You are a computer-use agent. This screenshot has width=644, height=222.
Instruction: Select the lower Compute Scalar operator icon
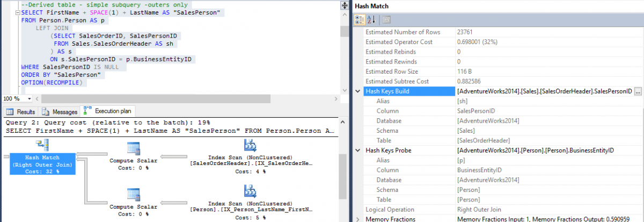click(133, 195)
